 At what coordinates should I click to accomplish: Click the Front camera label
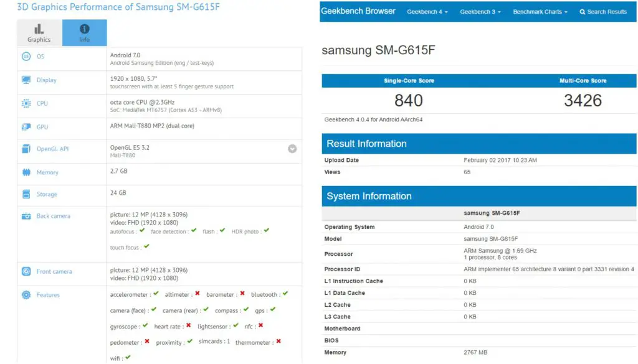coord(54,271)
